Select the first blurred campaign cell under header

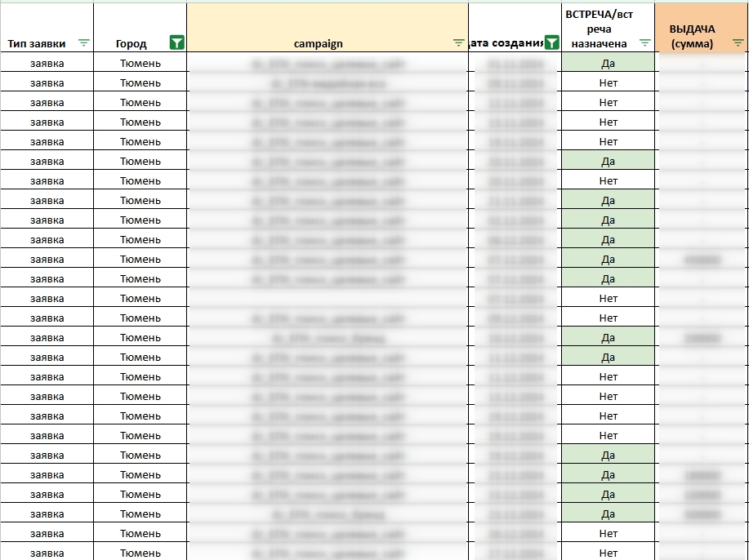[x=328, y=63]
